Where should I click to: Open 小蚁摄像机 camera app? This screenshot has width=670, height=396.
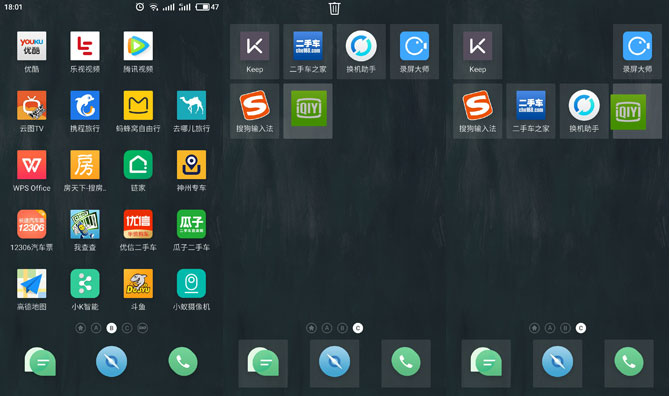coord(191,283)
